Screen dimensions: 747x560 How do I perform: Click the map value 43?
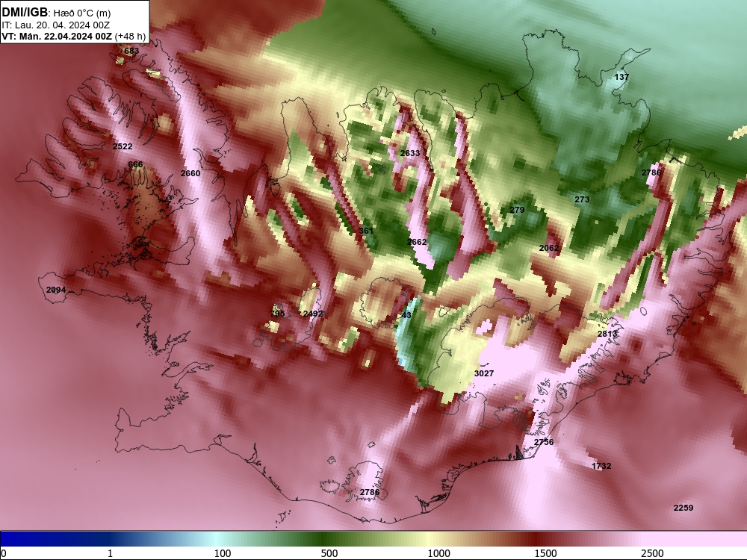point(406,315)
